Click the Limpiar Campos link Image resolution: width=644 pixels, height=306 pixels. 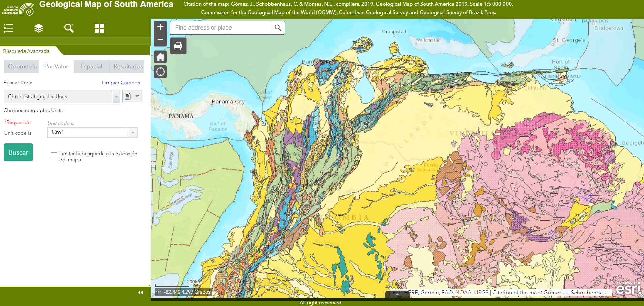pyautogui.click(x=121, y=83)
